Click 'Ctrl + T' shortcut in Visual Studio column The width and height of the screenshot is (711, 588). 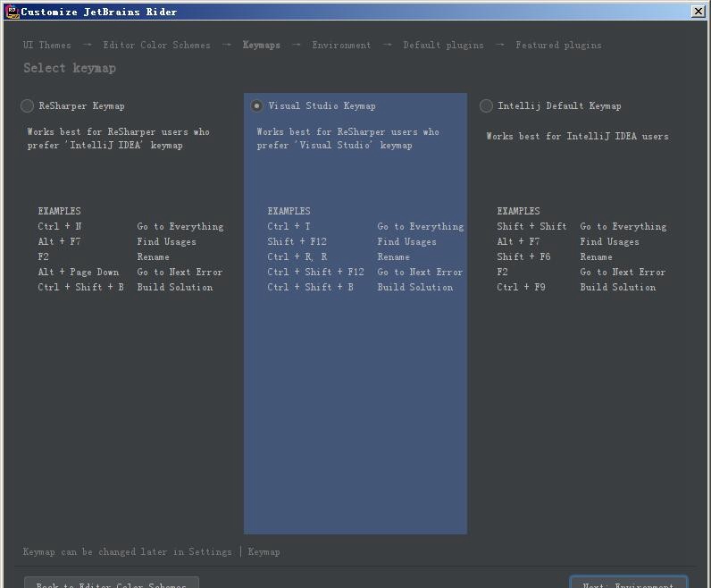pyautogui.click(x=289, y=226)
